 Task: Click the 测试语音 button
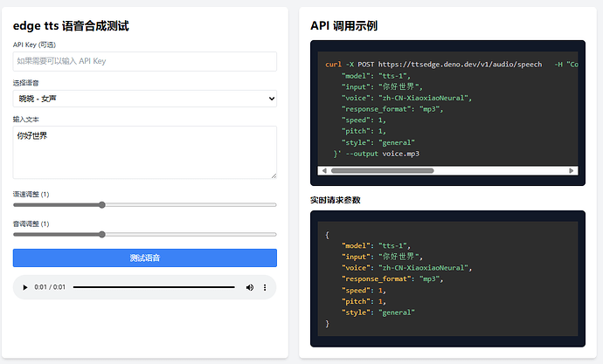(x=144, y=258)
